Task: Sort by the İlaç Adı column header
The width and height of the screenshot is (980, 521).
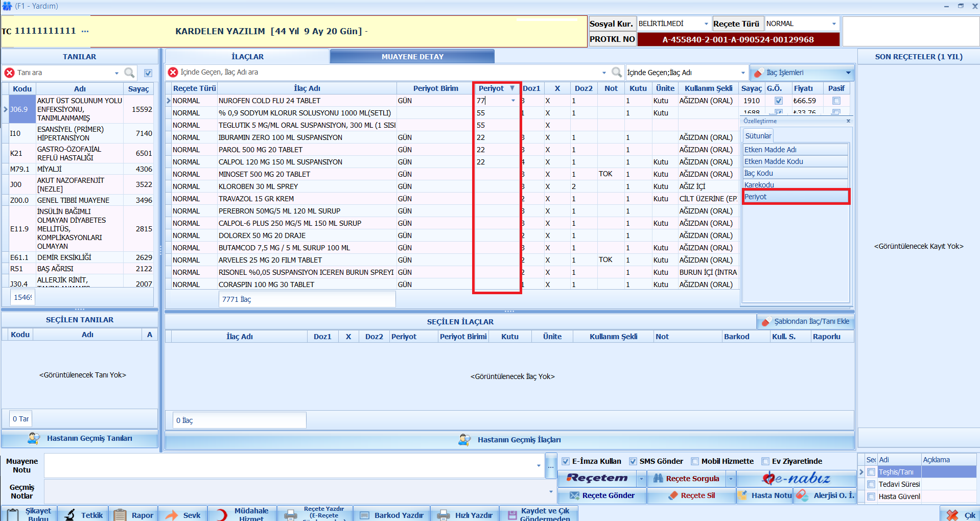Action: (307, 88)
